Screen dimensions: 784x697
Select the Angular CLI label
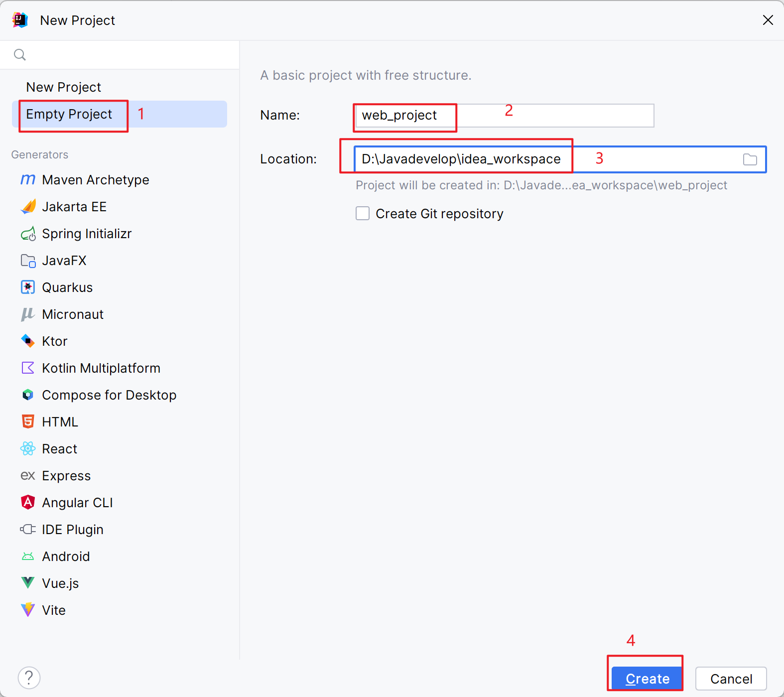pyautogui.click(x=77, y=503)
